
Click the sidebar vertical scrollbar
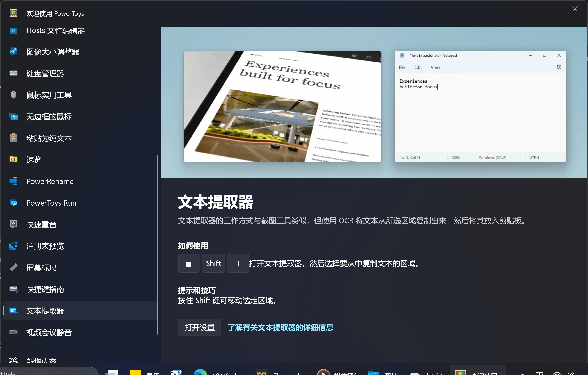click(158, 244)
